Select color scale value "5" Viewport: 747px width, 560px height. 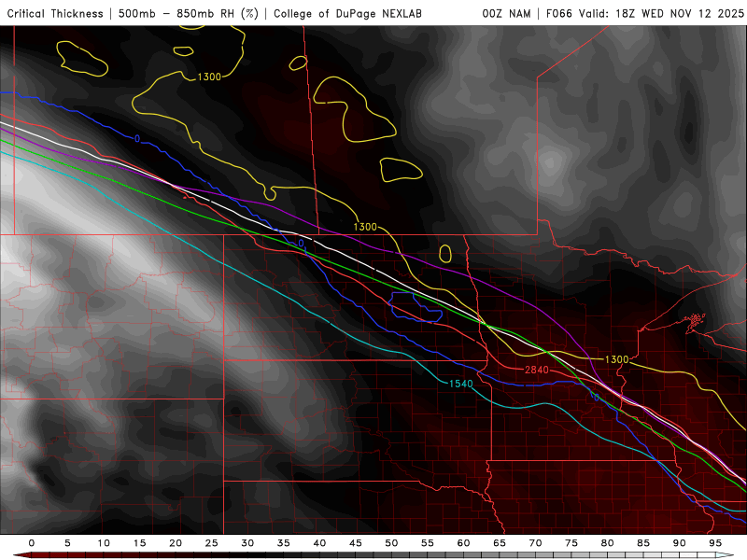click(67, 543)
